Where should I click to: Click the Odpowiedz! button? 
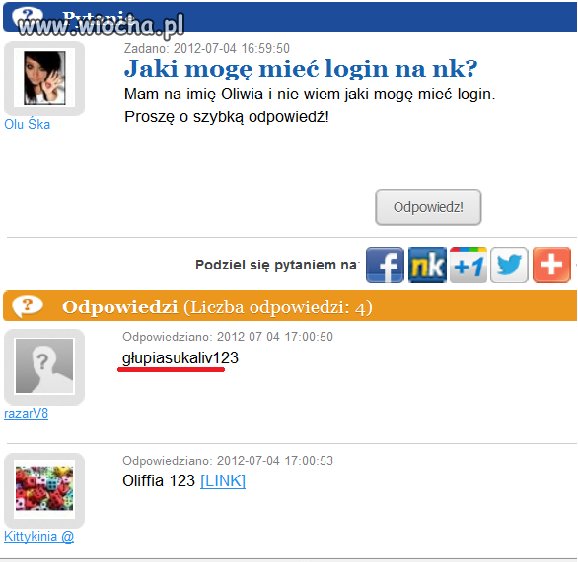pyautogui.click(x=428, y=207)
